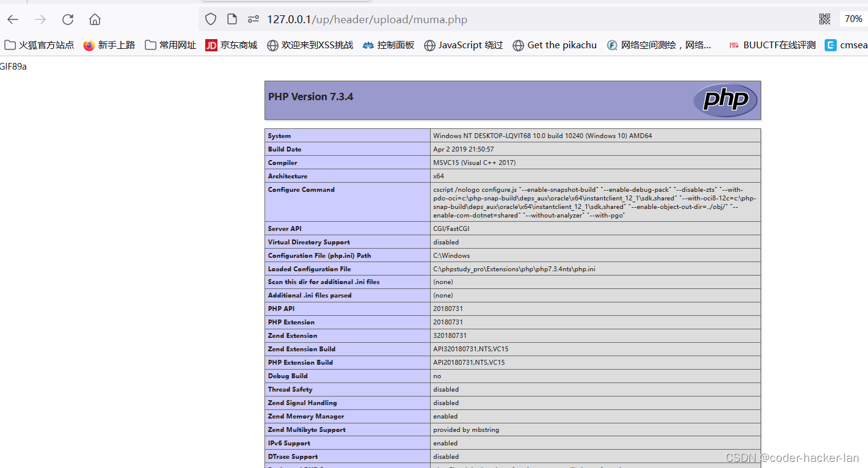Click the QR code icon in address bar

(825, 19)
